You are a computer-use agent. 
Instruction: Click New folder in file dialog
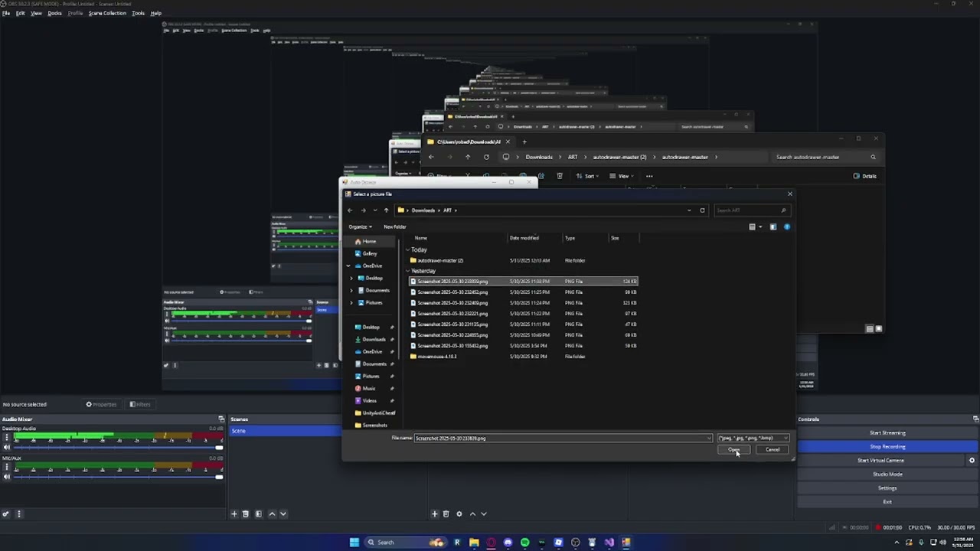tap(395, 227)
